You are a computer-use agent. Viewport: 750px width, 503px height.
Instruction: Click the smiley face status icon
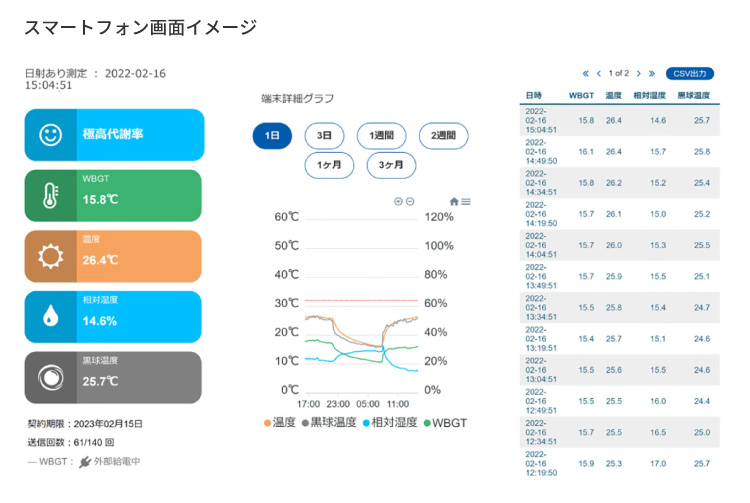(x=50, y=135)
